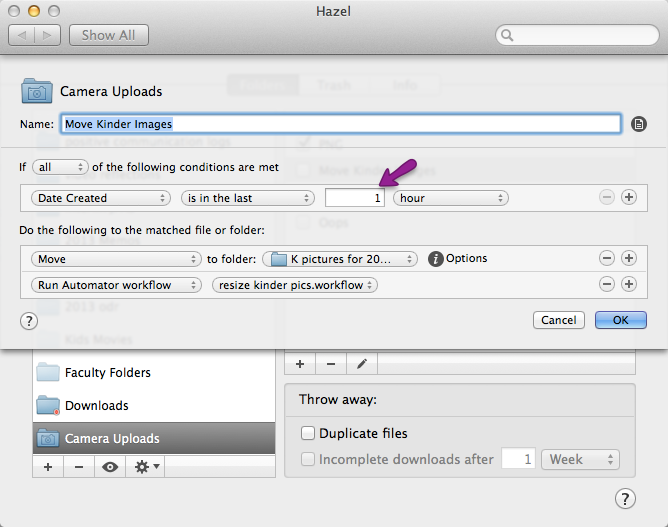Click the search magnifier in toolbar
The image size is (668, 527).
tap(507, 35)
